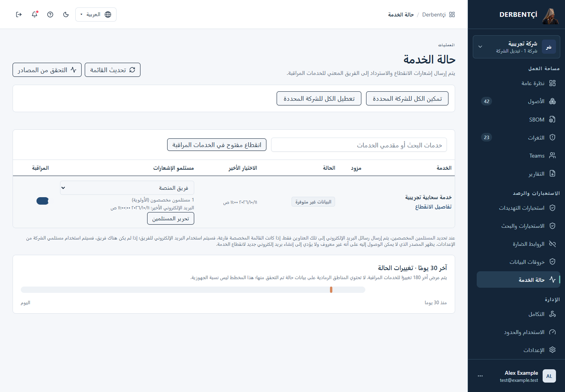The image size is (565, 392).
Task: Click the logout icon in the top bar
Action: 19,15
